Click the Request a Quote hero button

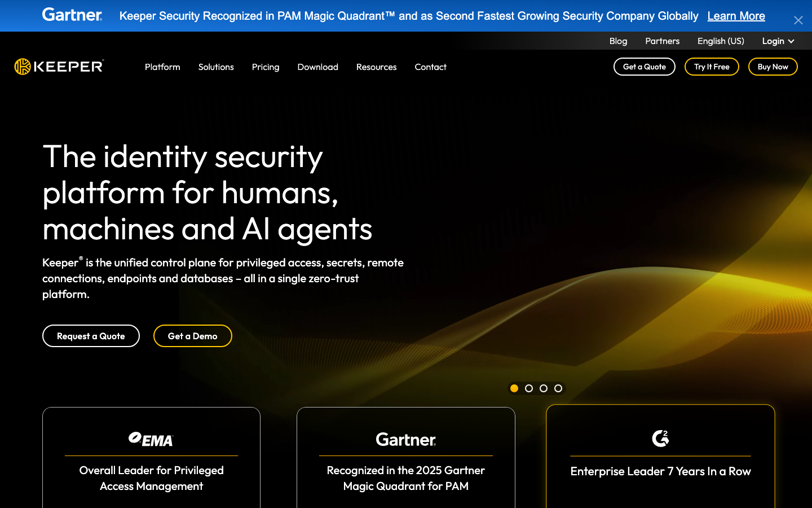click(91, 336)
